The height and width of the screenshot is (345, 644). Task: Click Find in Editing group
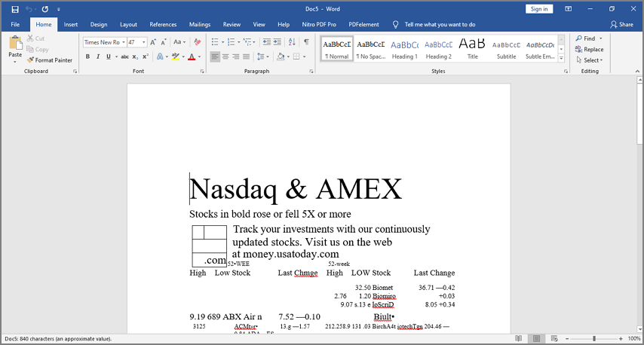[x=585, y=38]
